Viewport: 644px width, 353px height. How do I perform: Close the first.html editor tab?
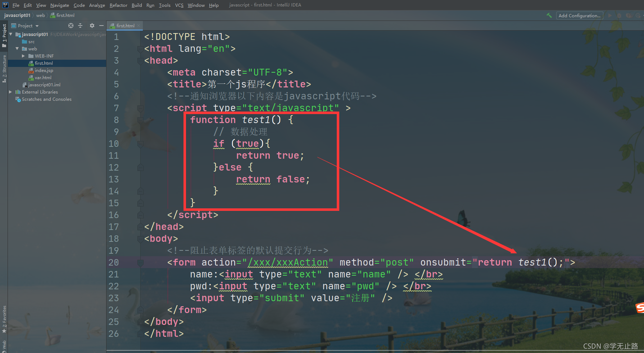(x=139, y=26)
